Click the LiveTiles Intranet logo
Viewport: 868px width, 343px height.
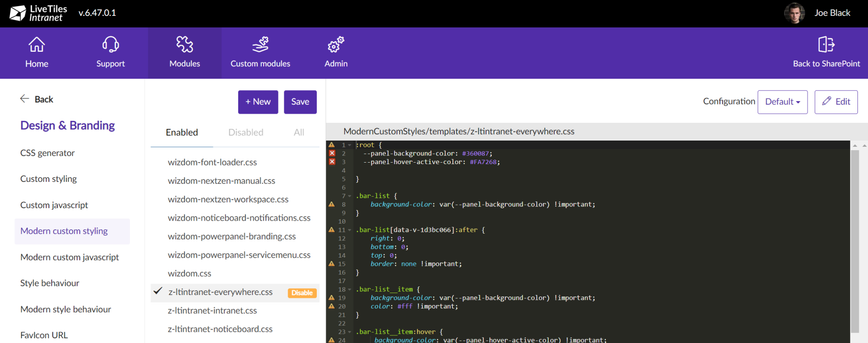coord(38,13)
